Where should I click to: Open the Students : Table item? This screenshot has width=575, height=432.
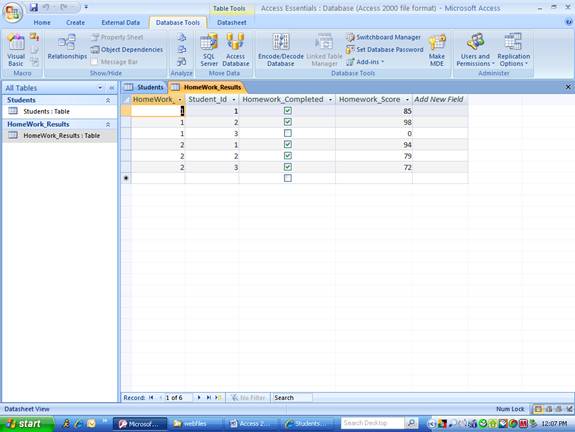59,111
